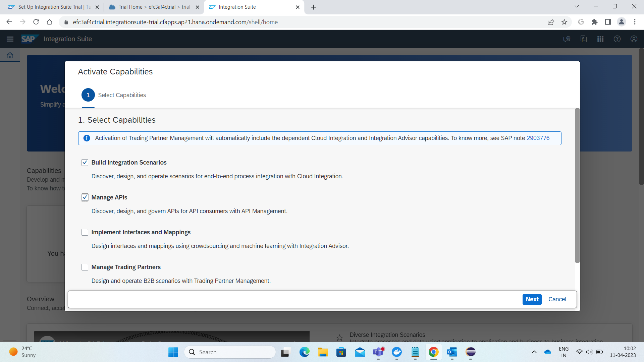Image resolution: width=644 pixels, height=362 pixels.
Task: Open the user profile icon top right
Action: (634, 39)
